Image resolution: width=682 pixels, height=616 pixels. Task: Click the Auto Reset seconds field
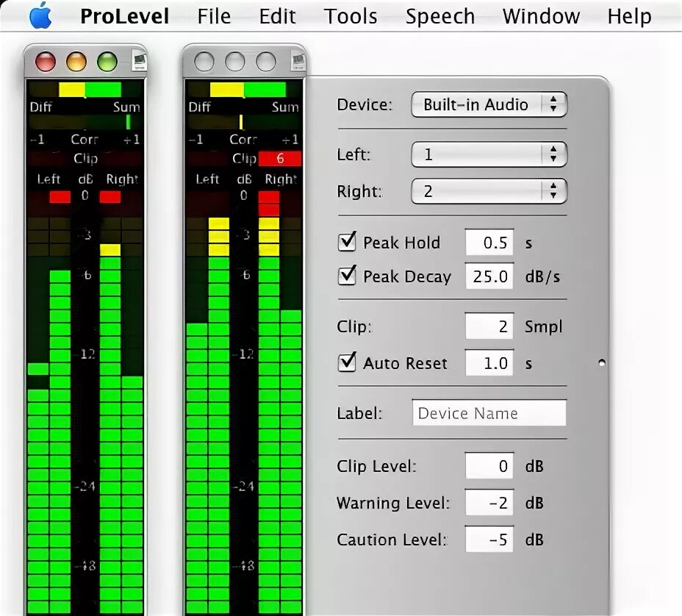[489, 363]
